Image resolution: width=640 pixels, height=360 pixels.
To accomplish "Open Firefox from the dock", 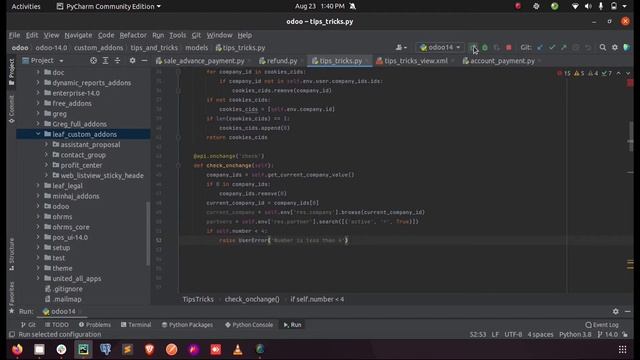I will coord(17,349).
